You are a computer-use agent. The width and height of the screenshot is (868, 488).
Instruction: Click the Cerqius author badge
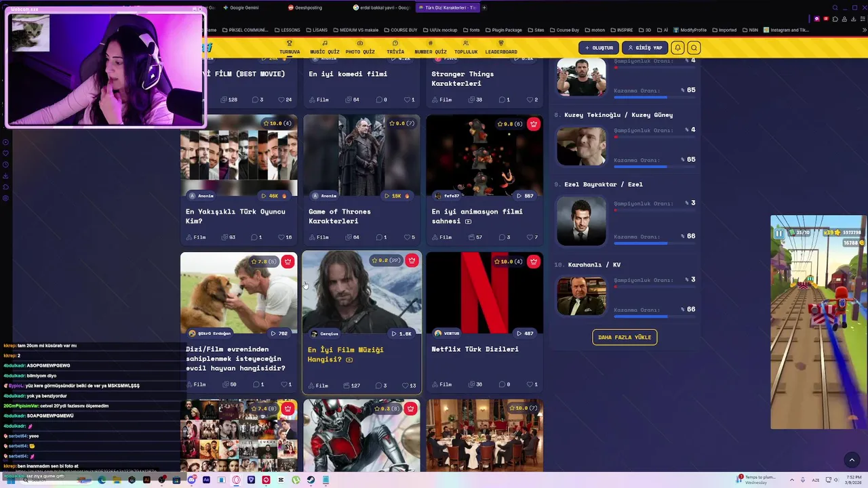click(324, 333)
